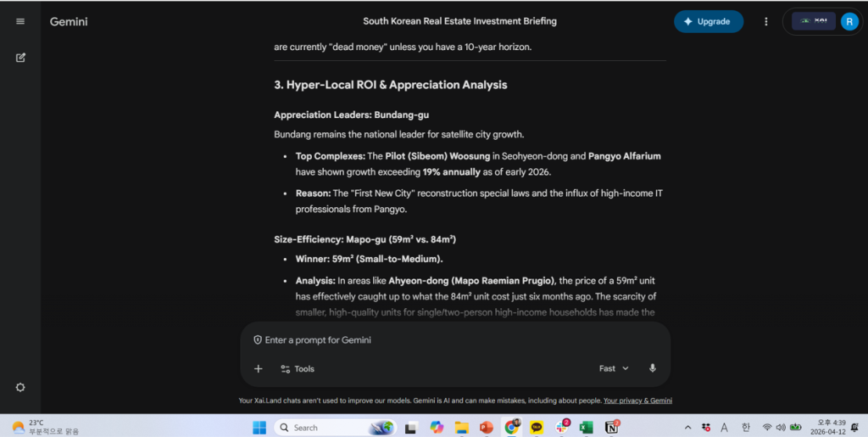This screenshot has height=437, width=868.
Task: Activate the microphone voice input
Action: (x=652, y=368)
